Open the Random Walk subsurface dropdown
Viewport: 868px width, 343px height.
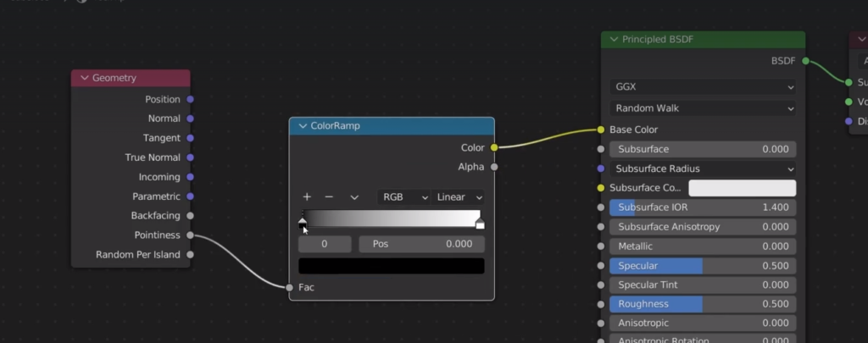click(x=703, y=108)
